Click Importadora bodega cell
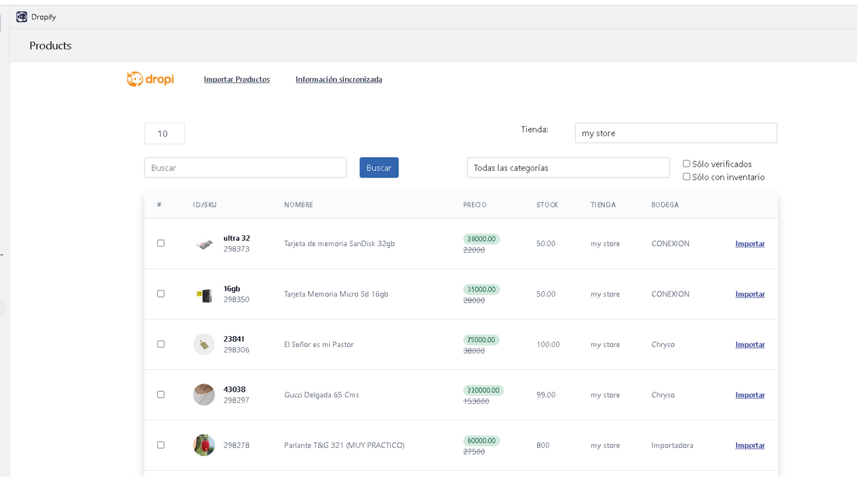This screenshot has width=868, height=488. click(x=672, y=445)
